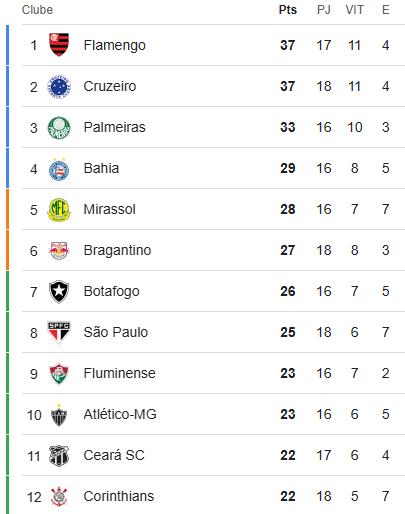Click the Atlético-MG club crest
The width and height of the screenshot is (405, 514).
click(x=59, y=415)
